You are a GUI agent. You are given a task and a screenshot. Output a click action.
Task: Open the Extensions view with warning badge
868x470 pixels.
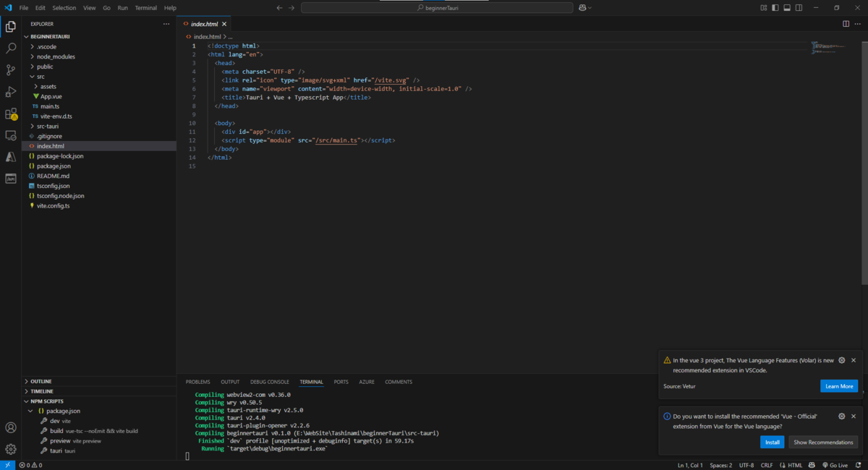[x=11, y=114]
